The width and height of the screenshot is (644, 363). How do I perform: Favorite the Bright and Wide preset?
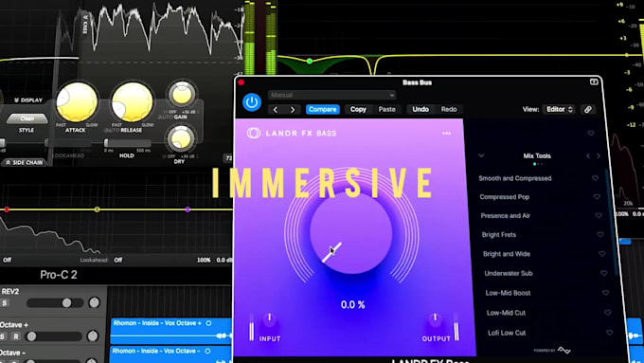(601, 254)
